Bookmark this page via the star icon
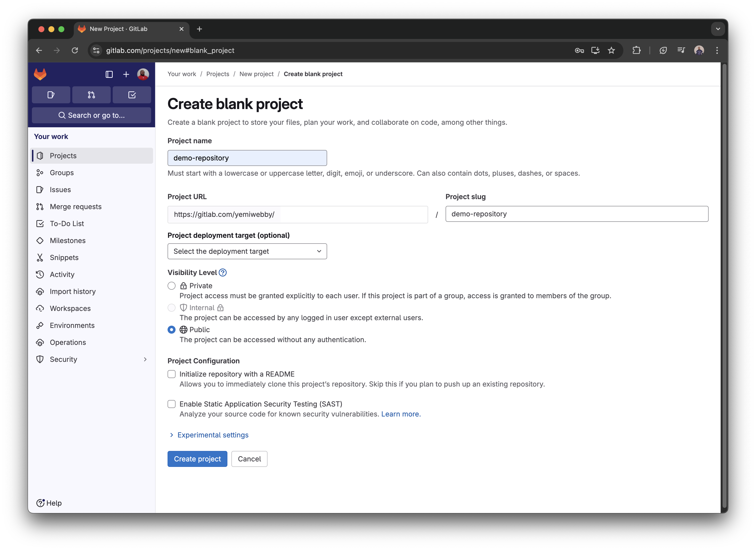Screen dimensions: 756x550 click(611, 50)
